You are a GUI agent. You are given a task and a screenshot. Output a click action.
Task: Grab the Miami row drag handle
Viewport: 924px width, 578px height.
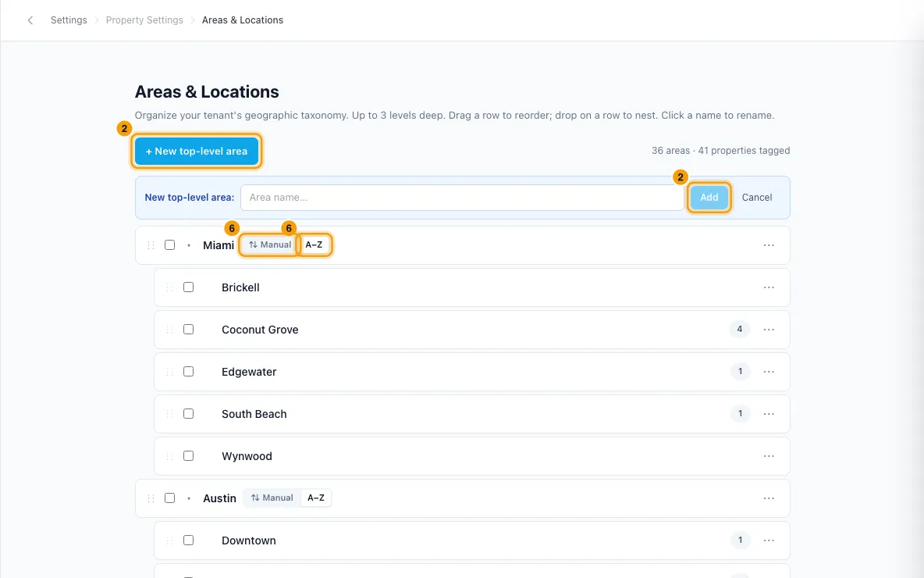pyautogui.click(x=151, y=245)
